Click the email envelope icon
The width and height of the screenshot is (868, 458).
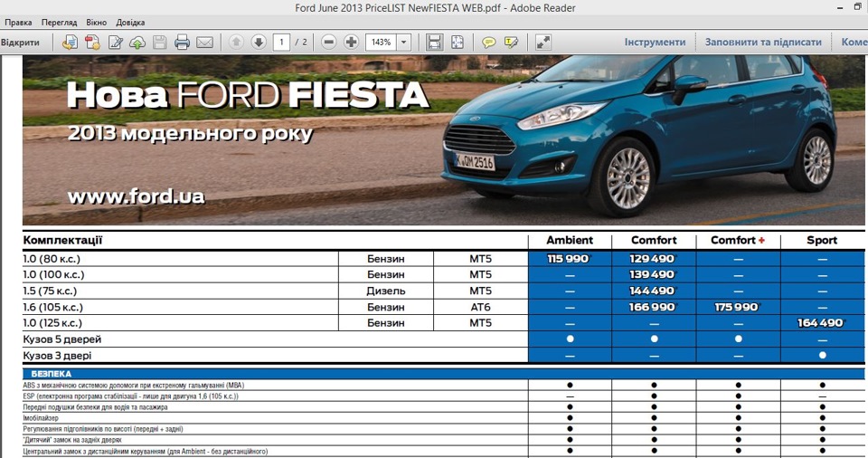click(205, 43)
